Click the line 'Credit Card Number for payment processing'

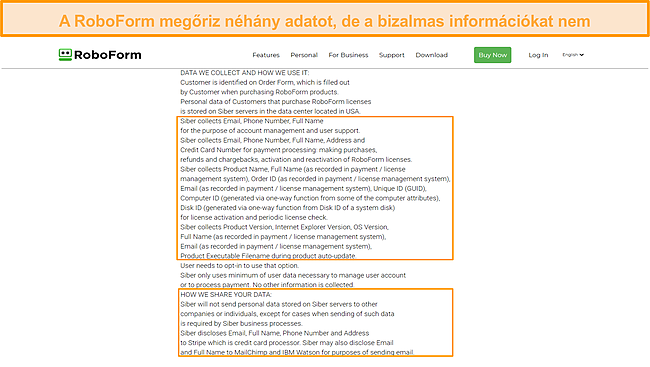[x=278, y=150]
